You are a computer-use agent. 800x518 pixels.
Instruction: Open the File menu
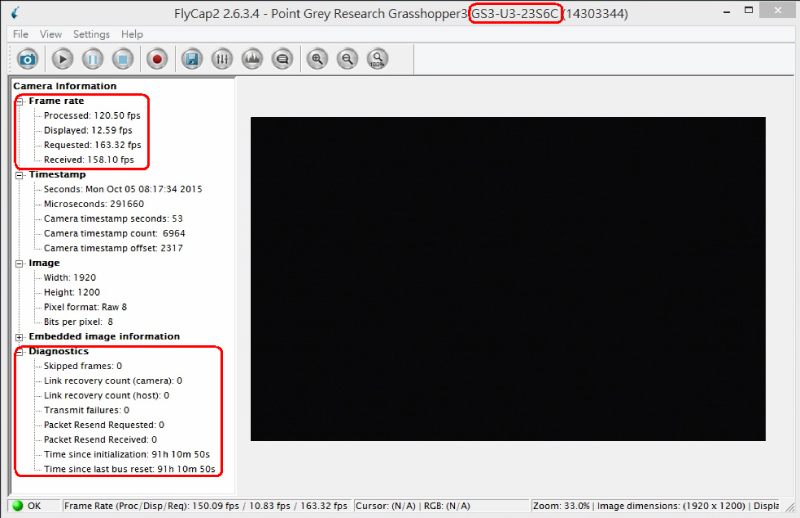coord(21,34)
